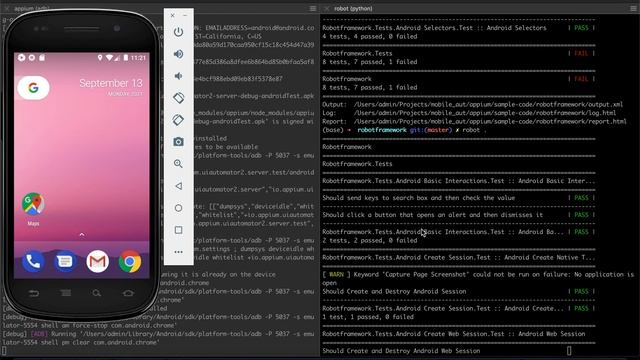This screenshot has height=360, width=640.
Task: Rotate the emulator right
Action: [178, 120]
